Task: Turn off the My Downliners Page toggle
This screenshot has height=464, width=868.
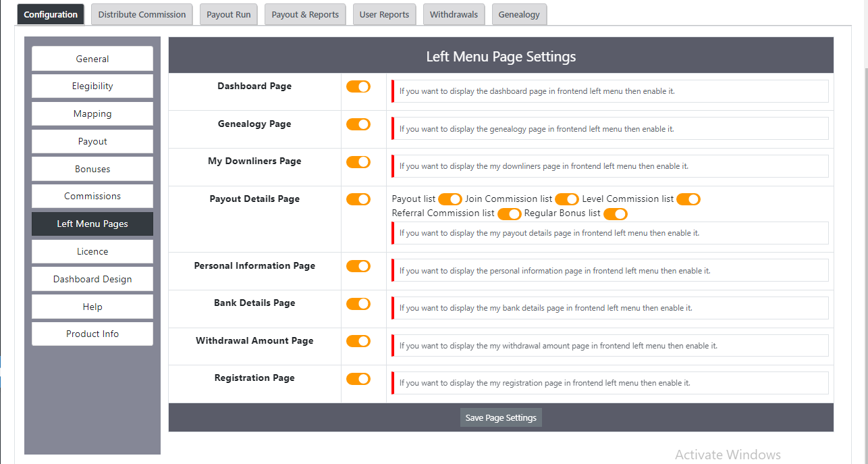Action: 358,162
